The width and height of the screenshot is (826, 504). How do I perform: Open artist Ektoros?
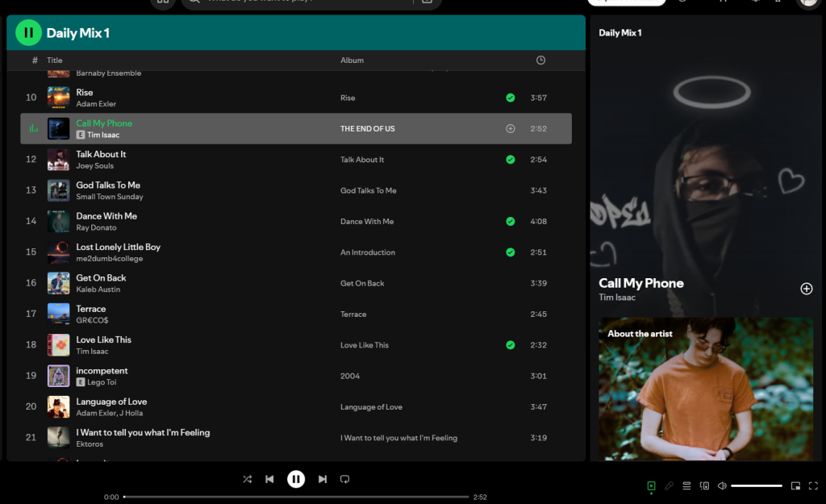(90, 444)
